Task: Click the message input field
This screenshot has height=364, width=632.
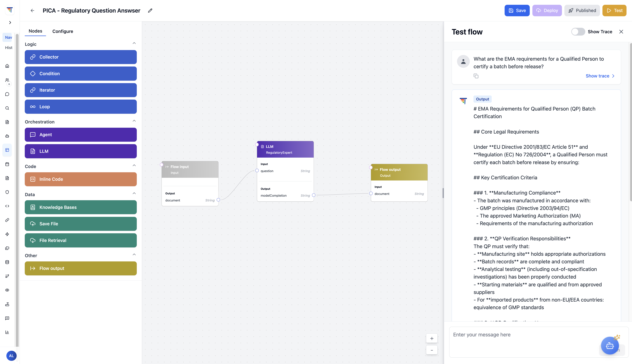Action: pos(539,342)
